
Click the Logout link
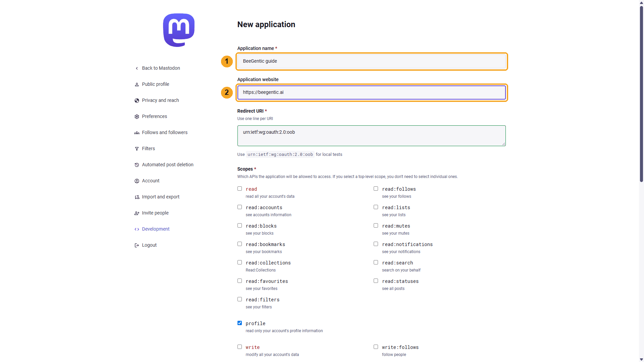149,245
